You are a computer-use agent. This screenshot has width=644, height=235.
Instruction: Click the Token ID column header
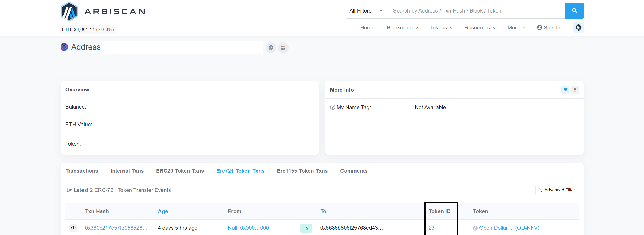coord(440,211)
